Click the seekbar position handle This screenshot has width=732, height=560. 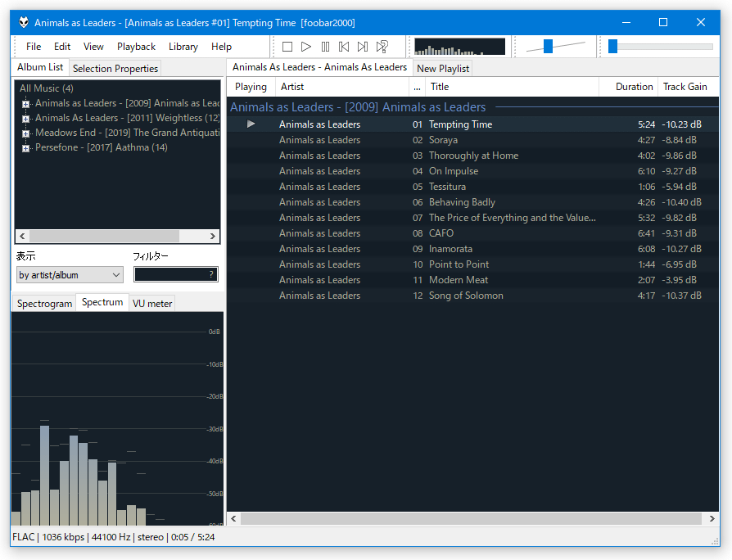613,46
